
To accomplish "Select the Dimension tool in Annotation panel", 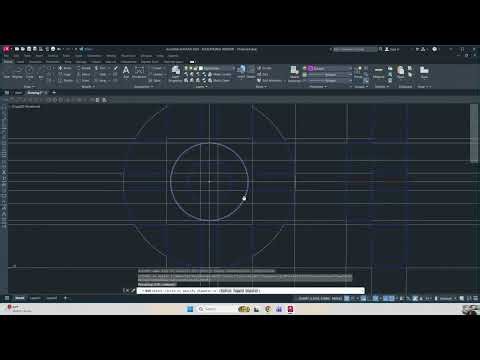I will point(139,71).
